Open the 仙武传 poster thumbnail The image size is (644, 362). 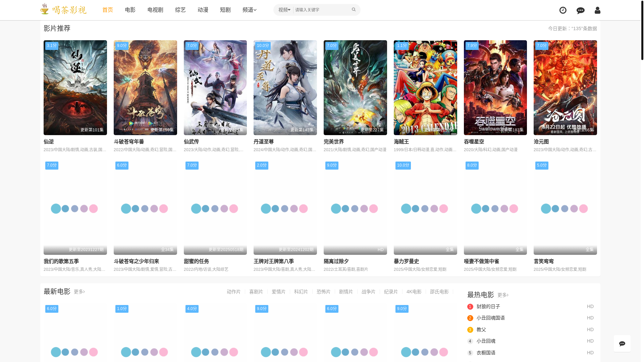(215, 87)
